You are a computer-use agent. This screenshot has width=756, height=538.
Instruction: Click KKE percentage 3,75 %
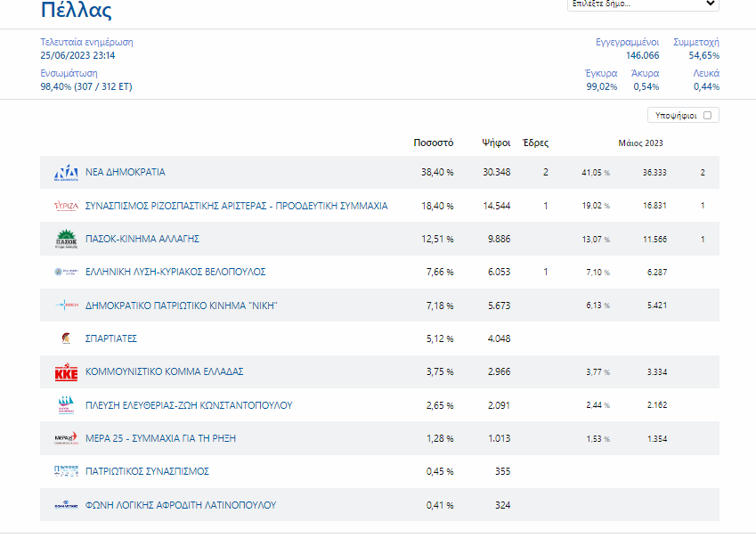tap(440, 371)
